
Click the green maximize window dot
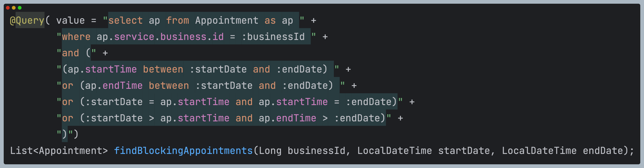(x=20, y=8)
